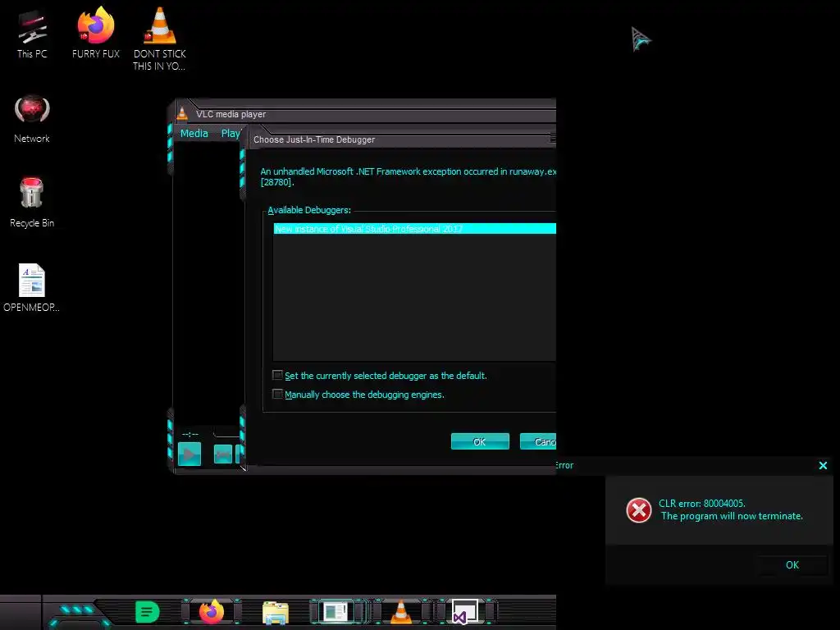This screenshot has height=630, width=840.
Task: Open the OPENMEOP... document file
Action: [32, 288]
